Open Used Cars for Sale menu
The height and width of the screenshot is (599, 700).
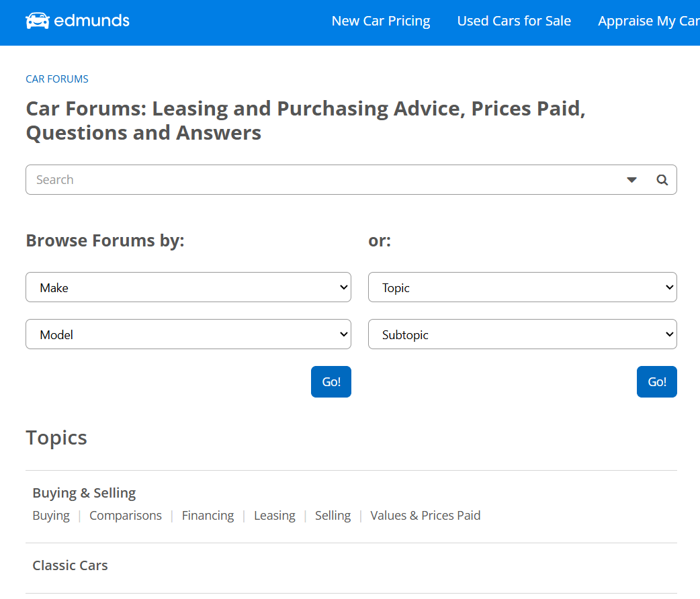[x=514, y=21]
